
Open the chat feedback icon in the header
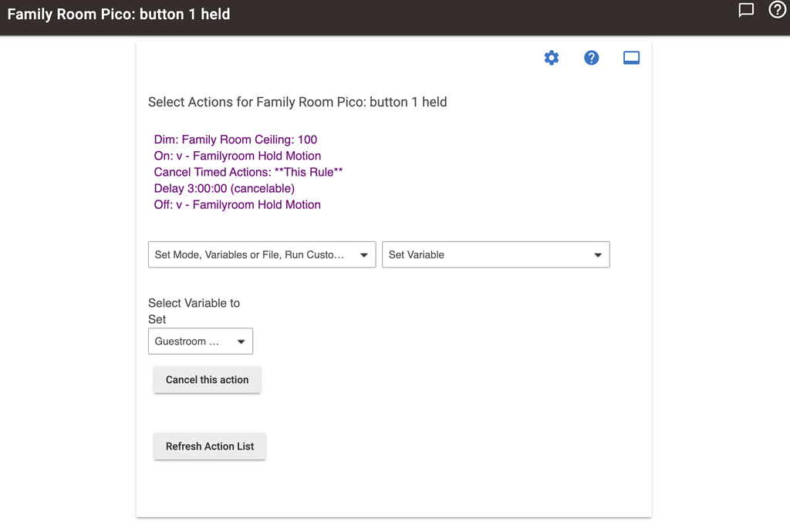pos(746,10)
